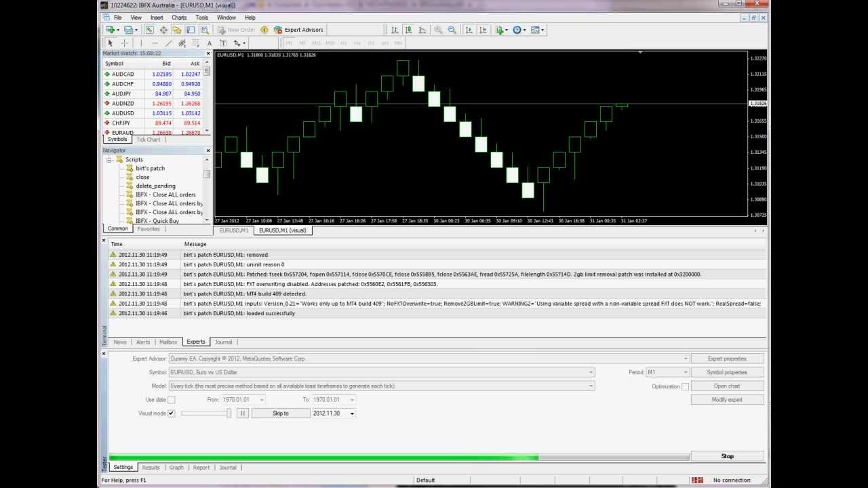868x488 pixels.
Task: Switch to the Journal tab in Terminal
Action: click(223, 342)
